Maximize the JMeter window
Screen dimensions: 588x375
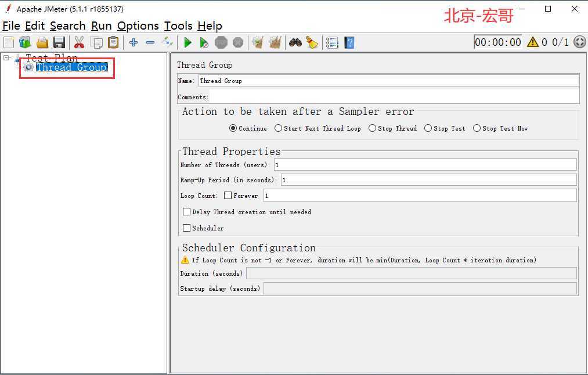[548, 9]
